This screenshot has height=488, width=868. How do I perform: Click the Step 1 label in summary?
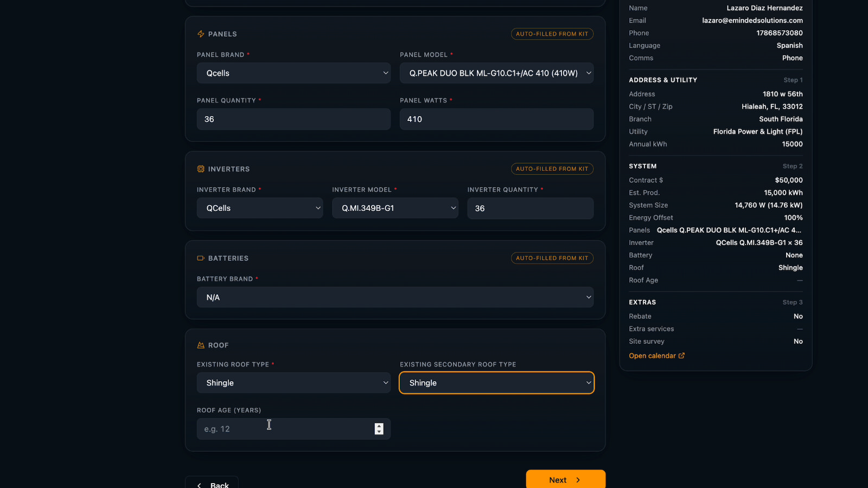click(793, 80)
